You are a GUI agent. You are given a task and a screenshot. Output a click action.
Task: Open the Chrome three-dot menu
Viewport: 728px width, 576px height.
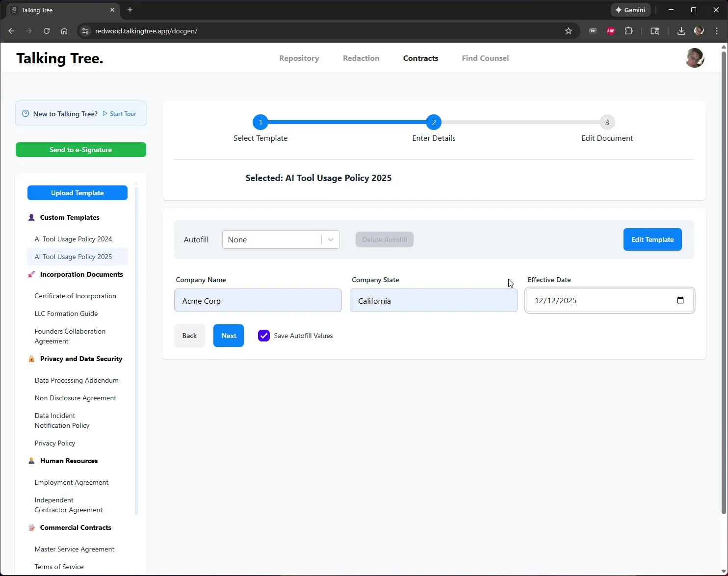point(717,31)
